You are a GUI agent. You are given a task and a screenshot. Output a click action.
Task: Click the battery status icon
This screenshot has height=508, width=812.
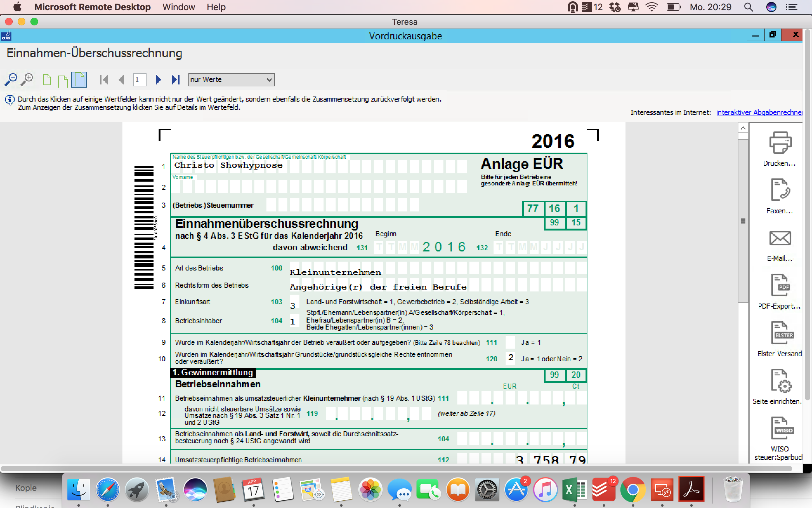(x=673, y=7)
